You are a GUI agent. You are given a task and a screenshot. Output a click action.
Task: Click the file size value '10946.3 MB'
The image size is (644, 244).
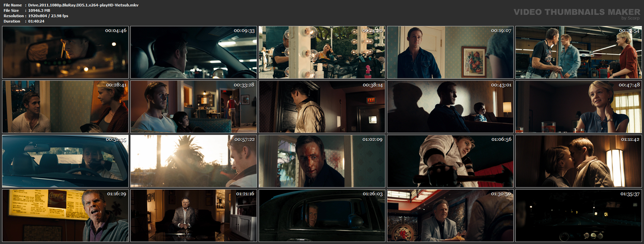pos(39,11)
